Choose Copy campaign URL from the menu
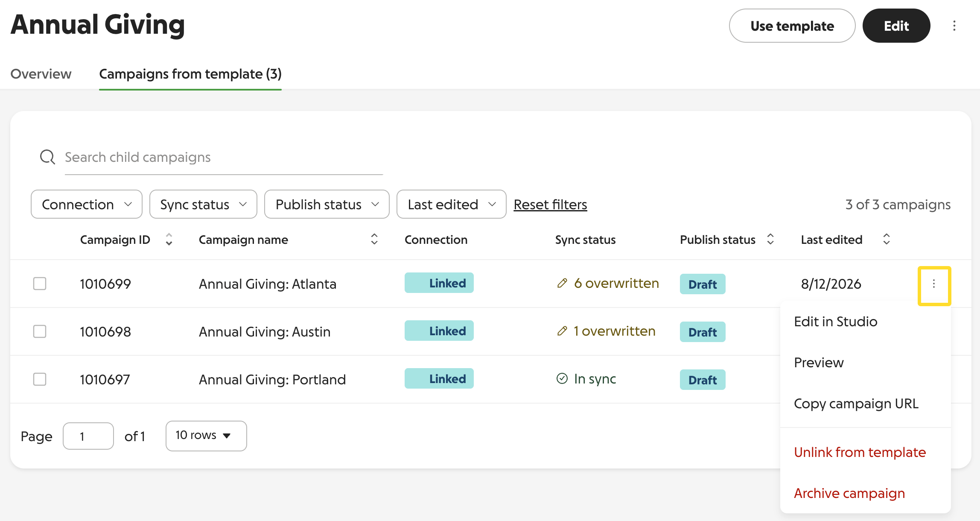 coord(856,404)
